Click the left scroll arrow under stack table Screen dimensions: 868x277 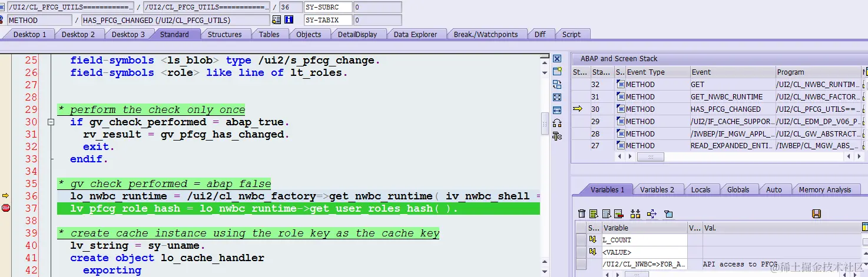pos(619,156)
